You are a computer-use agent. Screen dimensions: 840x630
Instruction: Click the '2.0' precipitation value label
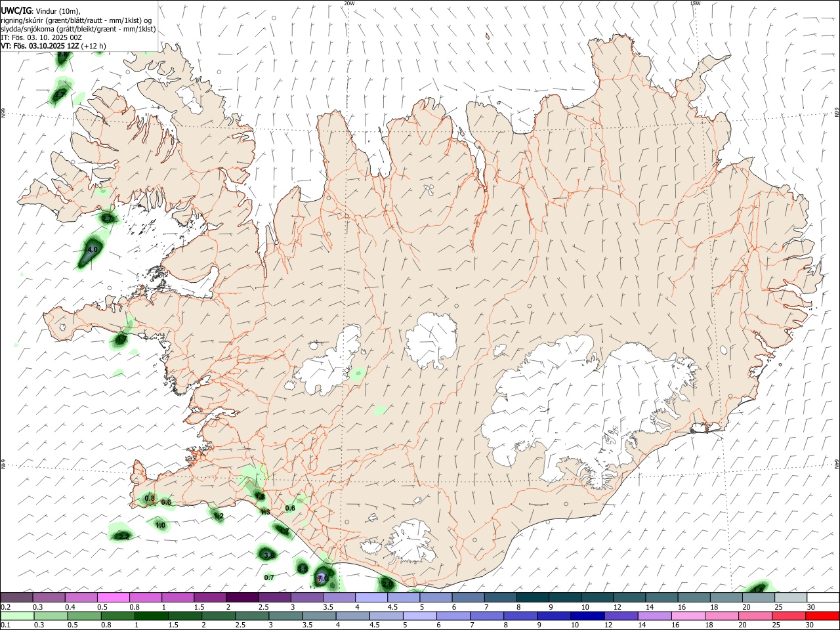point(387,584)
